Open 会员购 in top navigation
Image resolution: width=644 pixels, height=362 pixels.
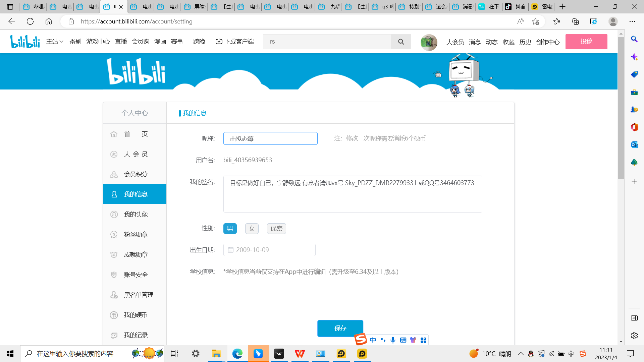[140, 42]
